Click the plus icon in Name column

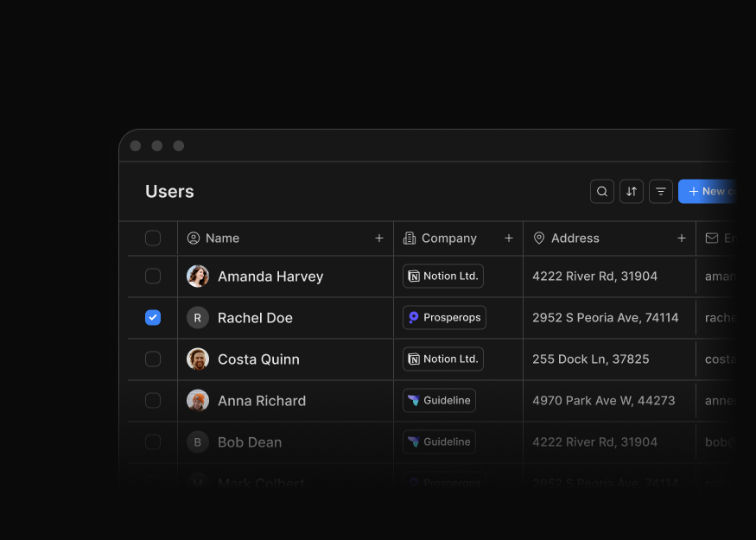tap(379, 238)
